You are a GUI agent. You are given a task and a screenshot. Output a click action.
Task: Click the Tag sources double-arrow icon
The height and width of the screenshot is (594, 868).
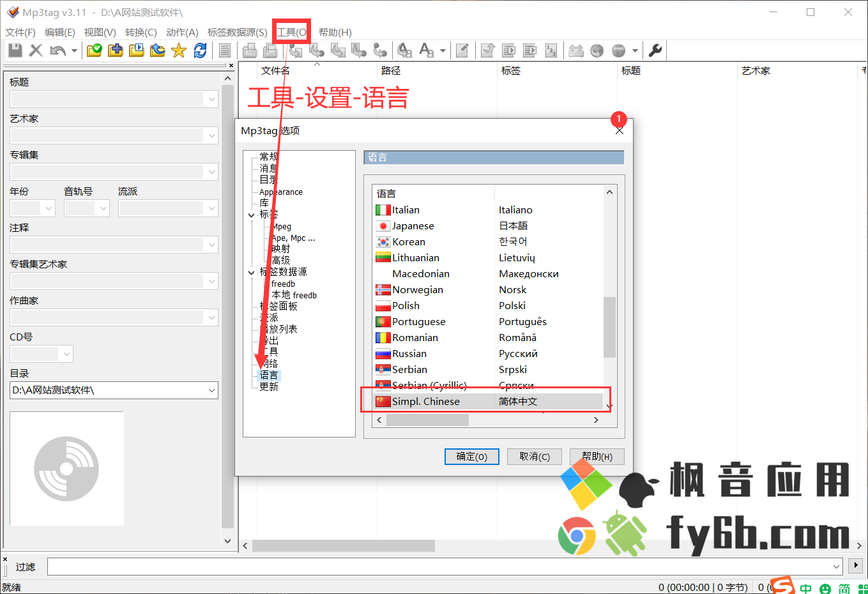[x=576, y=50]
